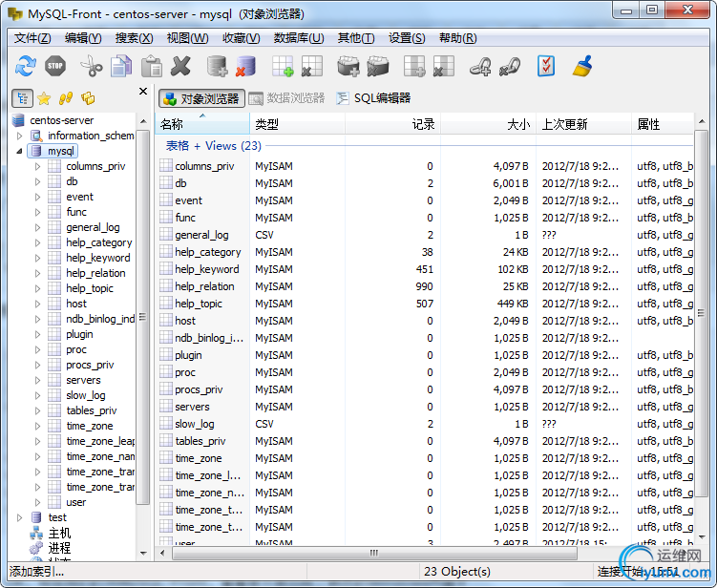Click the 表格 + Views (23) group header
The image size is (717, 588).
pyautogui.click(x=214, y=146)
